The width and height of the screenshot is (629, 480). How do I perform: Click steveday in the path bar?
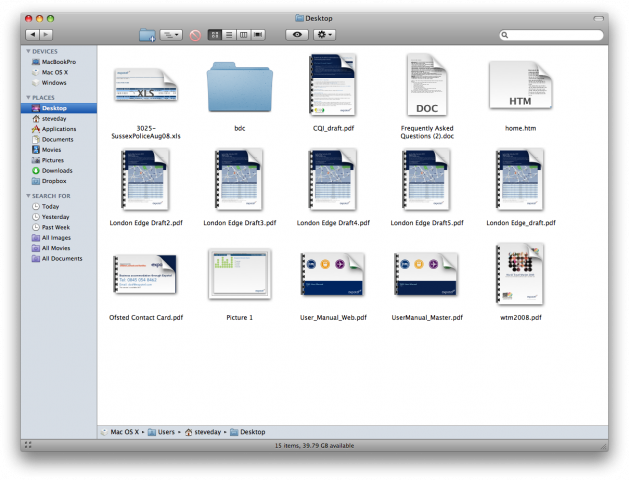tap(203, 432)
